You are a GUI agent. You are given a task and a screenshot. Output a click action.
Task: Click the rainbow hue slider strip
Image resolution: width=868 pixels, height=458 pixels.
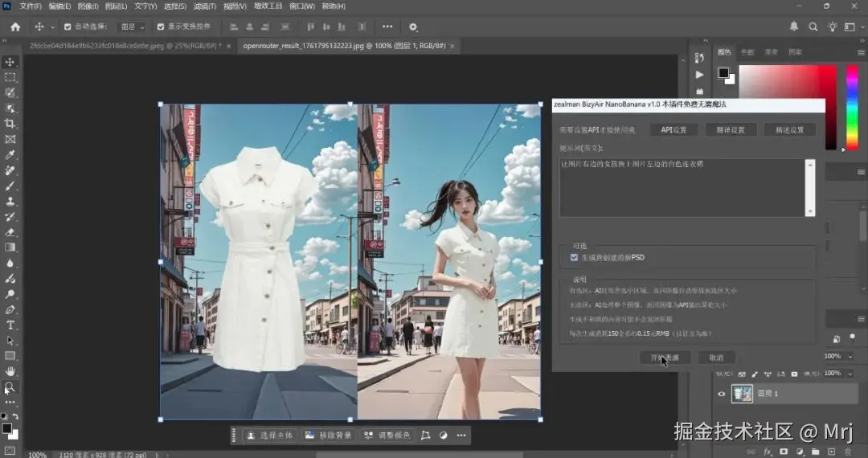pyautogui.click(x=852, y=107)
